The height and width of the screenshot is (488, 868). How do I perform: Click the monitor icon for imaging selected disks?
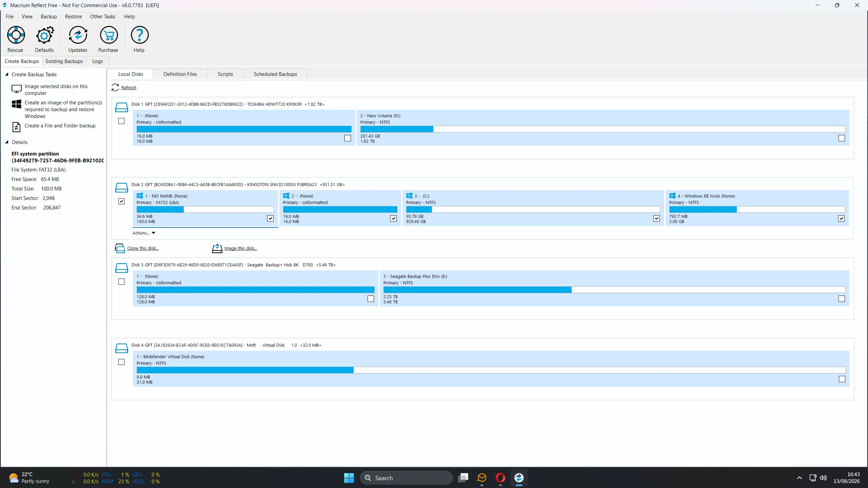(x=16, y=89)
